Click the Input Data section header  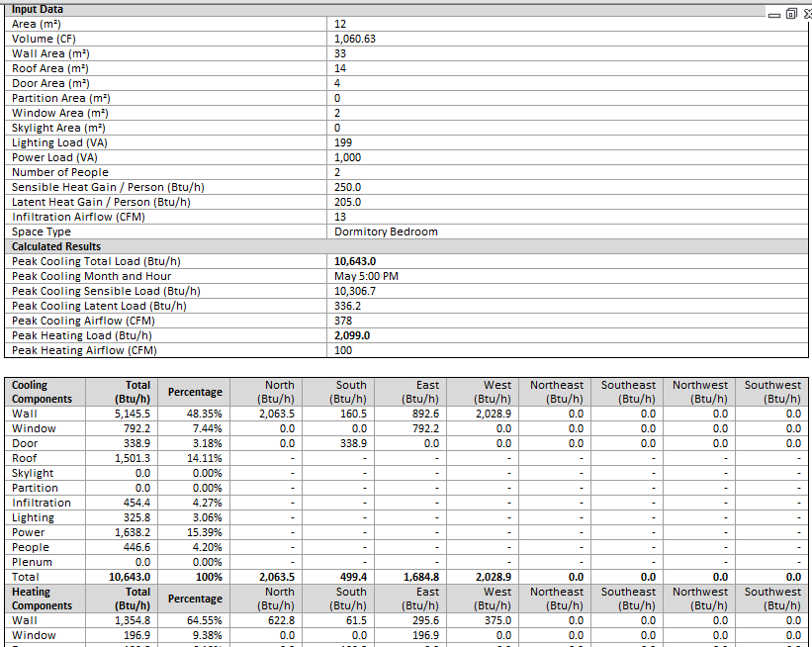38,9
